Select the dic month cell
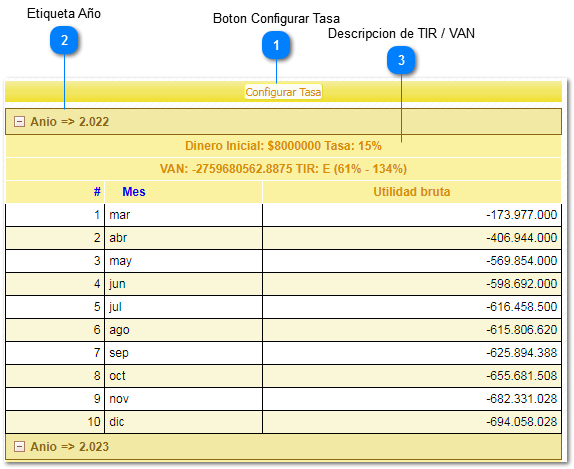Image resolution: width=574 pixels, height=469 pixels. pyautogui.click(x=183, y=422)
